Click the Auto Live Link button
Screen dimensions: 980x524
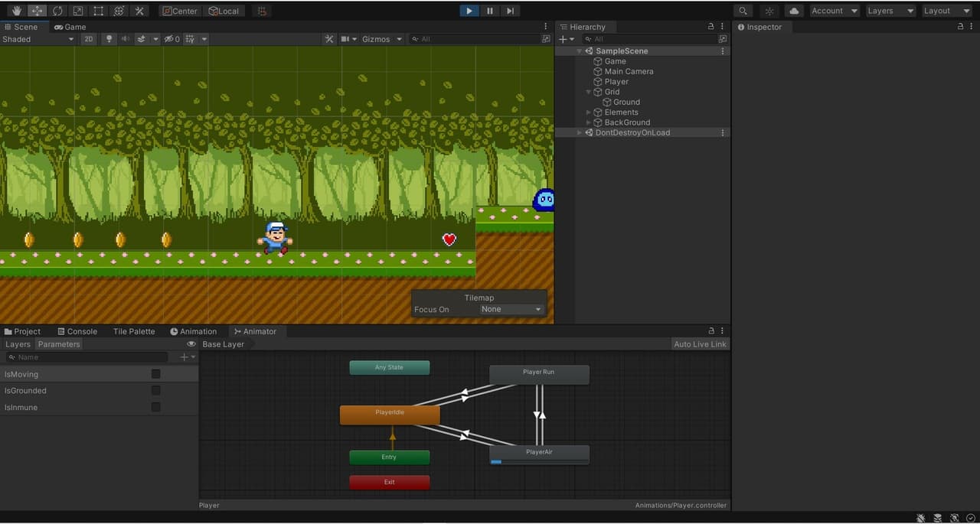700,344
